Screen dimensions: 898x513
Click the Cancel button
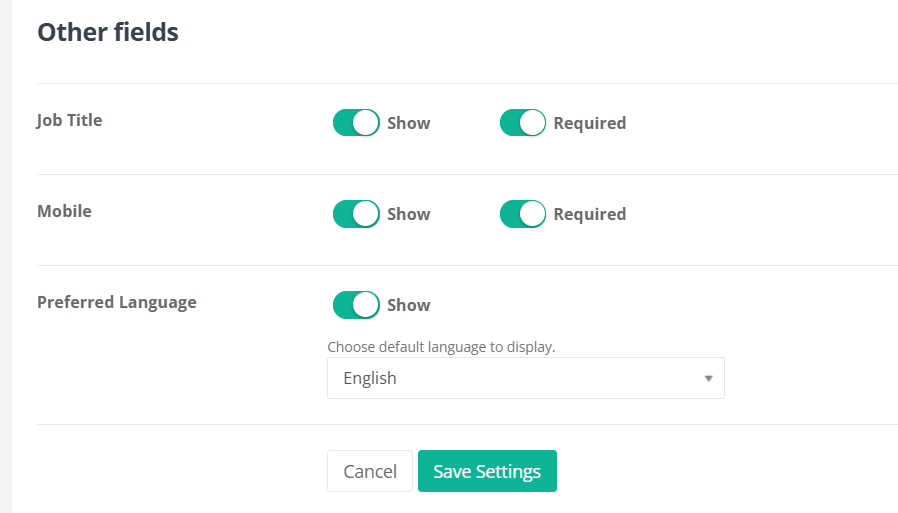point(370,471)
